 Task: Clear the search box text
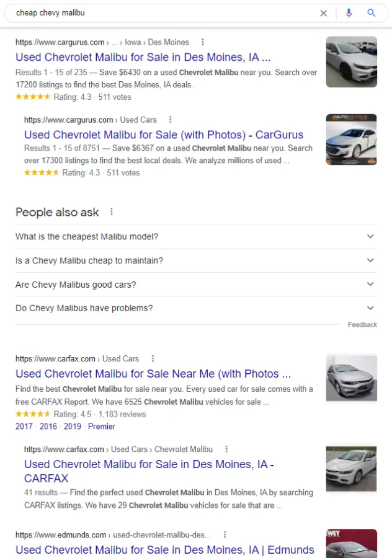323,13
